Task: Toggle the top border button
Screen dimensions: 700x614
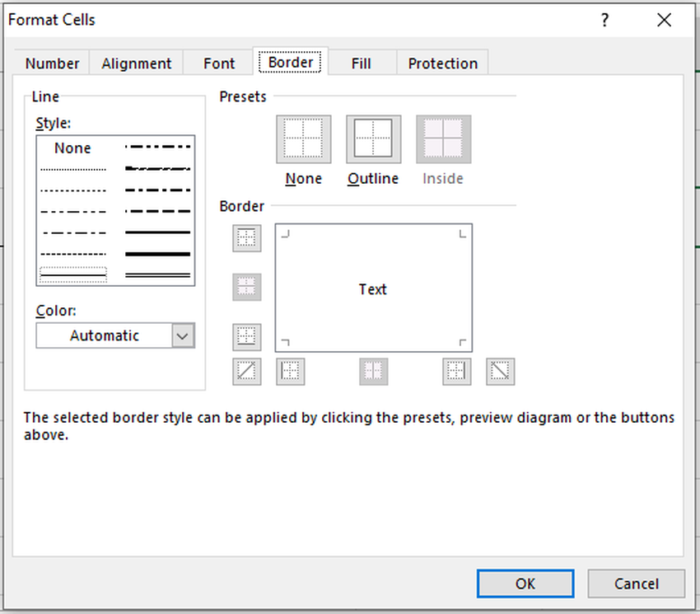Action: (x=247, y=238)
